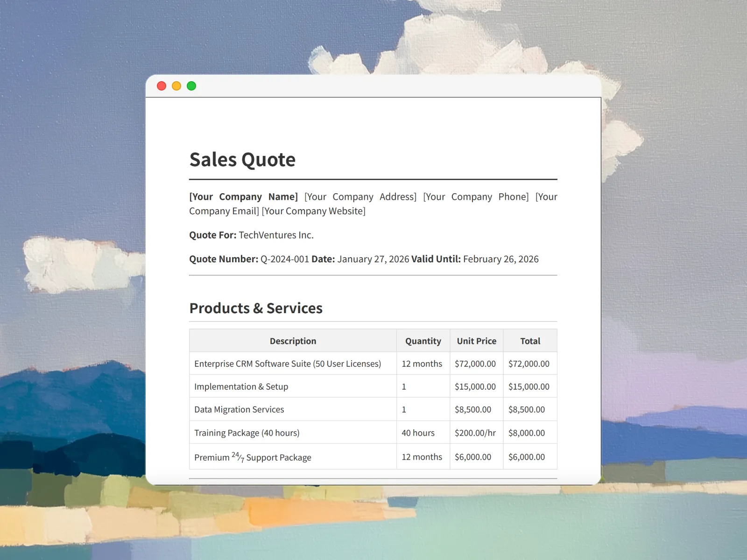This screenshot has height=560, width=747.
Task: Click the Premium 24/7 Support Package cell
Action: [x=253, y=457]
